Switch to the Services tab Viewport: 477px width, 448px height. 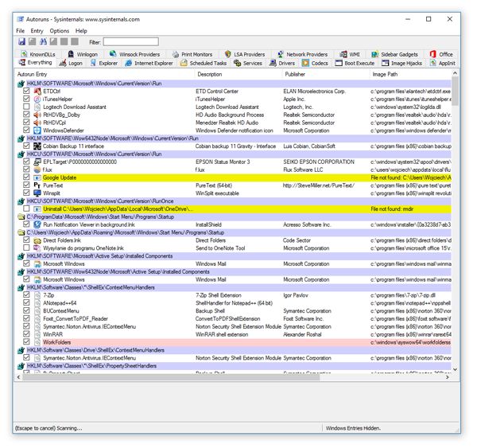[x=248, y=63]
